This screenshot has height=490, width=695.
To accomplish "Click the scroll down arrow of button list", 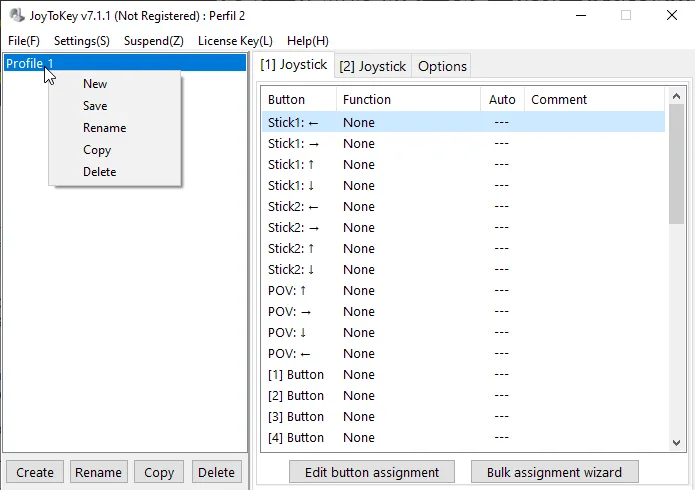I will click(x=677, y=442).
